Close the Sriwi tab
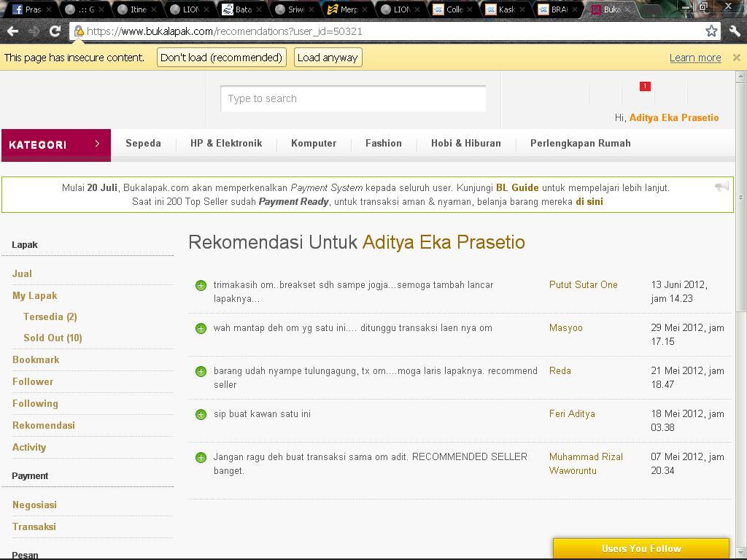The image size is (747, 560). [x=311, y=9]
